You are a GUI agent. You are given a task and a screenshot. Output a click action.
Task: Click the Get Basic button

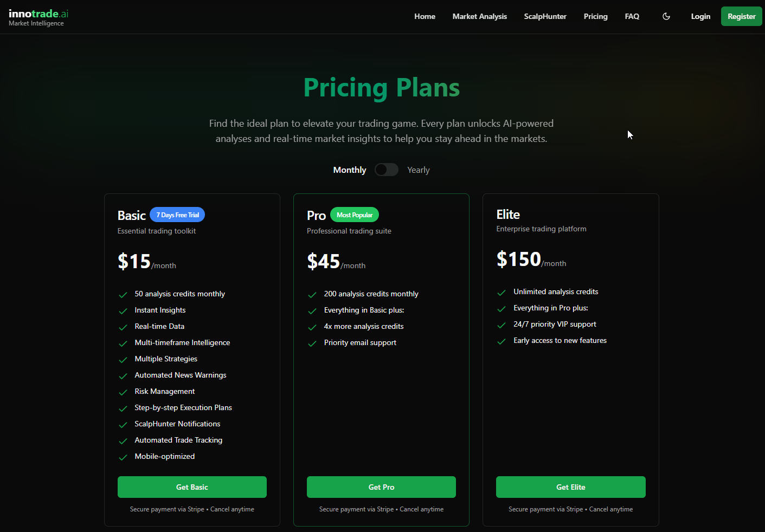[x=191, y=487]
